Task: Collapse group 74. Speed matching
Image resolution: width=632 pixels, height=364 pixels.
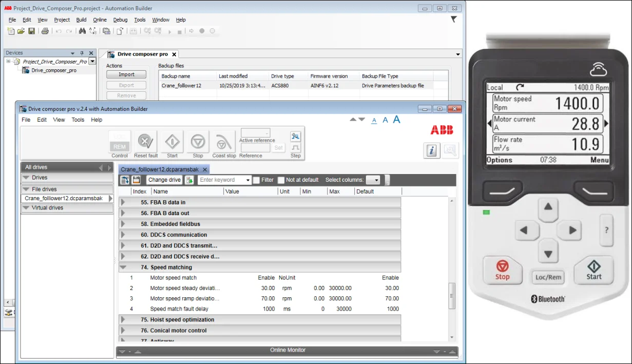Action: click(123, 267)
